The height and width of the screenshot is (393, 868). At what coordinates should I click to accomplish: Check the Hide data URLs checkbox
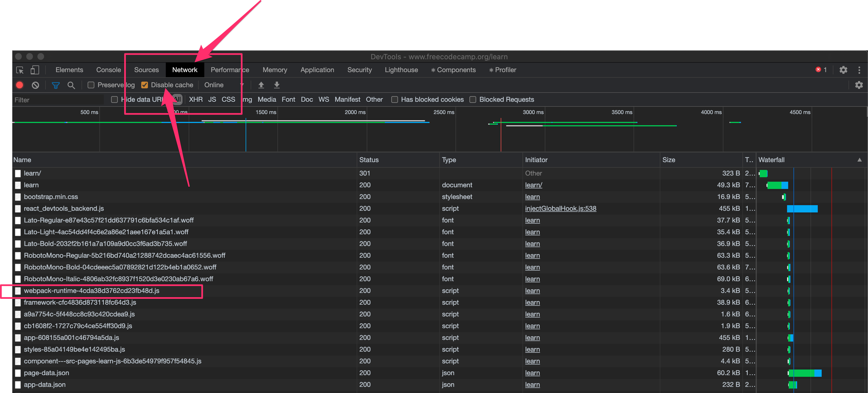point(114,100)
